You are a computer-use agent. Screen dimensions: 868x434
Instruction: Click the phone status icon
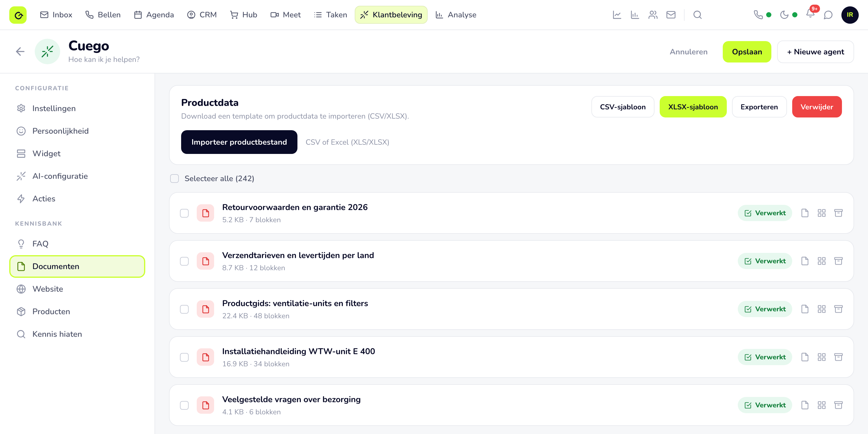(759, 15)
